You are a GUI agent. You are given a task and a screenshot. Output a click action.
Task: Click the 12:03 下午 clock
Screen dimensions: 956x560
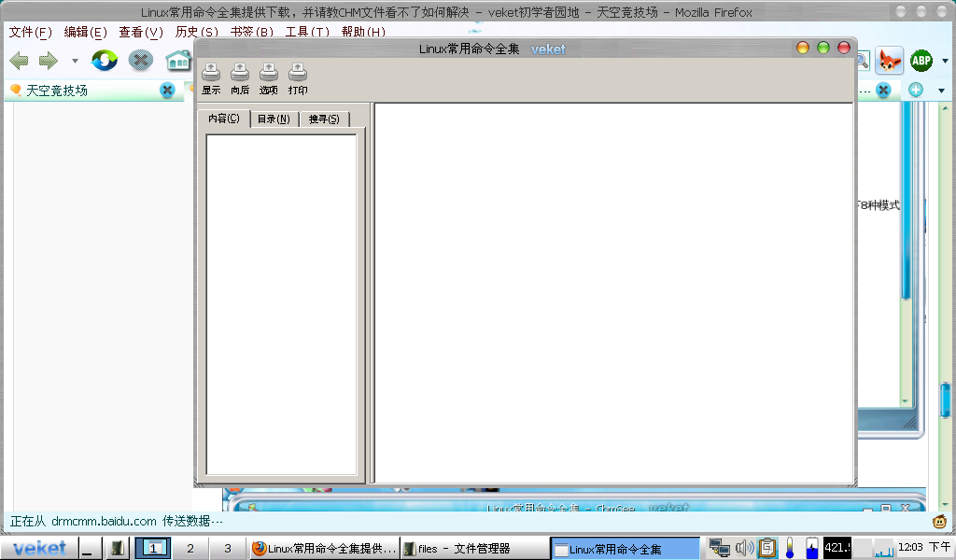tap(923, 547)
